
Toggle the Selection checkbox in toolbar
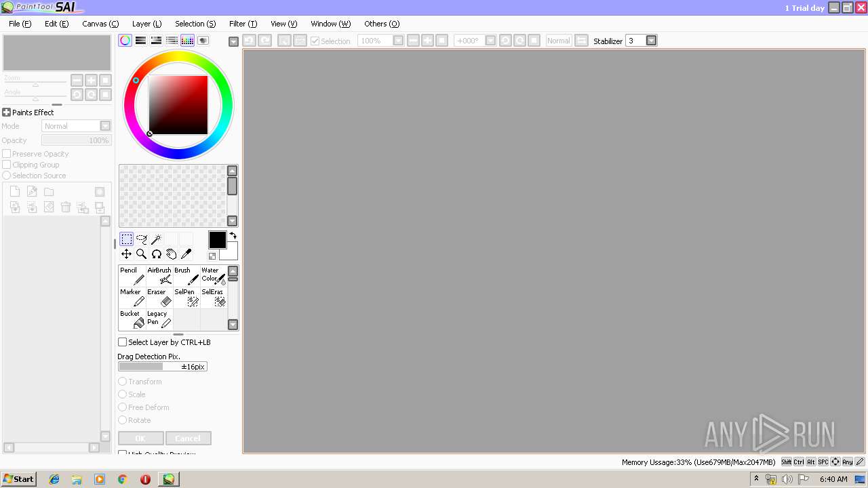tap(315, 41)
